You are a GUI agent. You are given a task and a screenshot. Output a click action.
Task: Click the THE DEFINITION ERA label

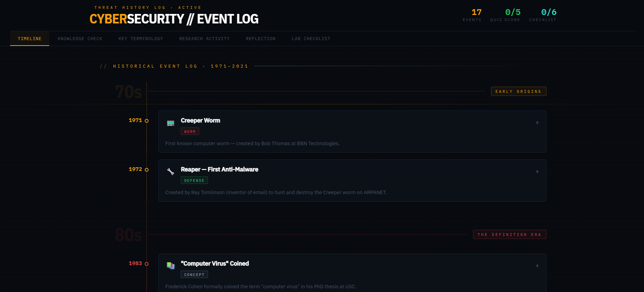tap(509, 234)
